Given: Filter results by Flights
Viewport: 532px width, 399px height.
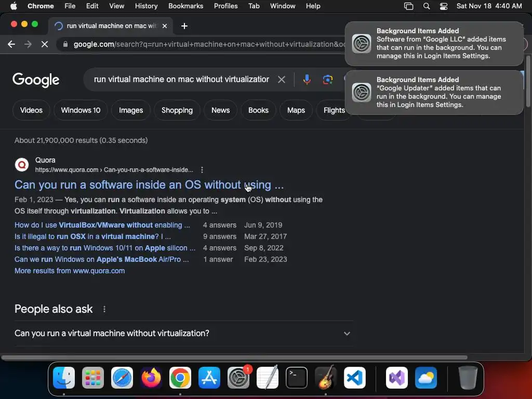Looking at the screenshot, I should click(334, 110).
